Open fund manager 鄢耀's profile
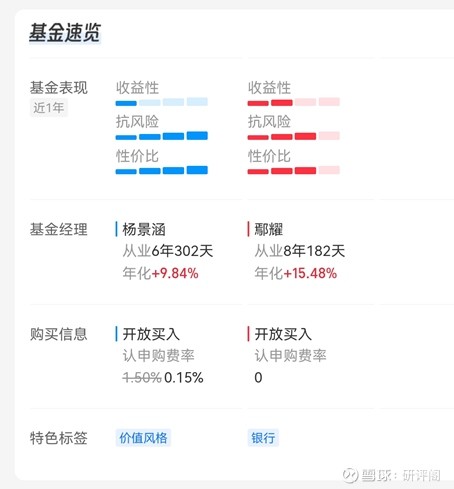Screen dimensions: 454x489 269,229
